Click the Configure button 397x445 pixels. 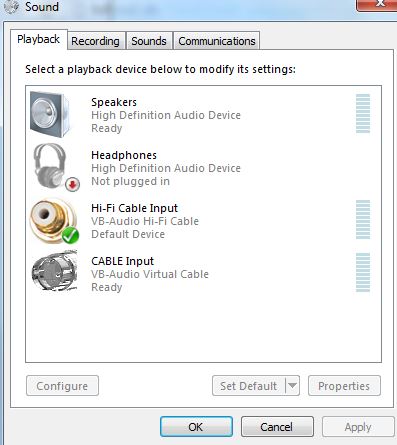[62, 386]
